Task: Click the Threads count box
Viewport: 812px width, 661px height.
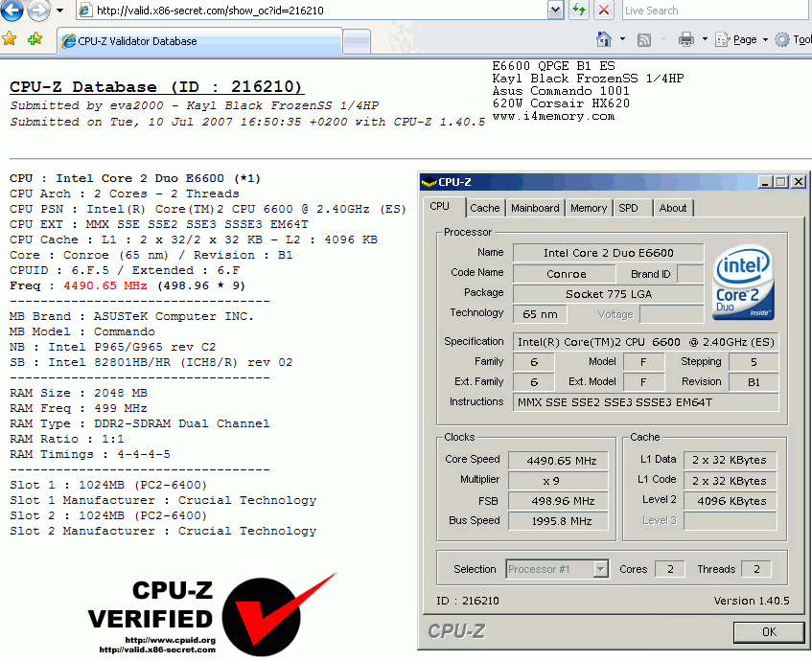Action: [756, 569]
